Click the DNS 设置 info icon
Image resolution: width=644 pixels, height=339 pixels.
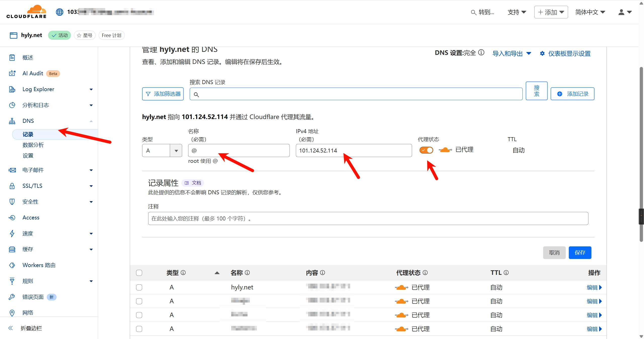pos(481,52)
